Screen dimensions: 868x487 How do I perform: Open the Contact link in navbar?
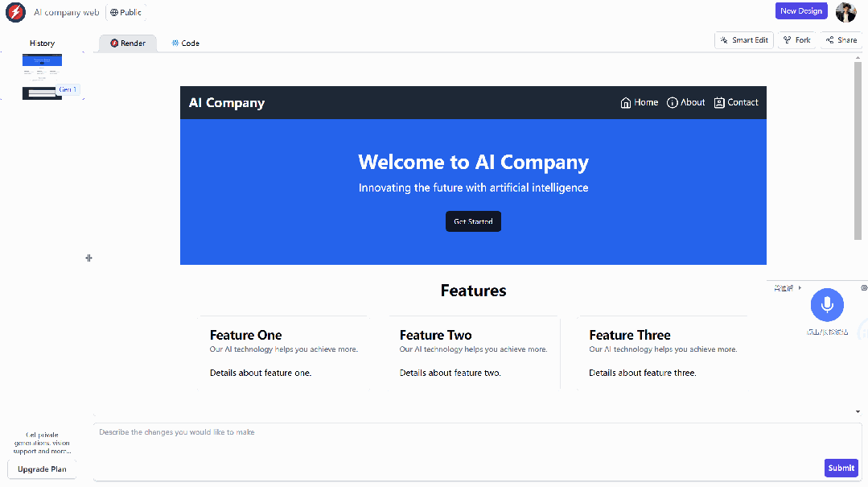coord(736,102)
